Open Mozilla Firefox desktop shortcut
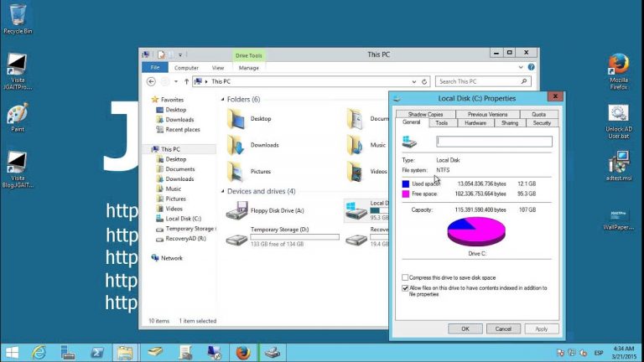Screen dimensions: 644x362 [619, 72]
